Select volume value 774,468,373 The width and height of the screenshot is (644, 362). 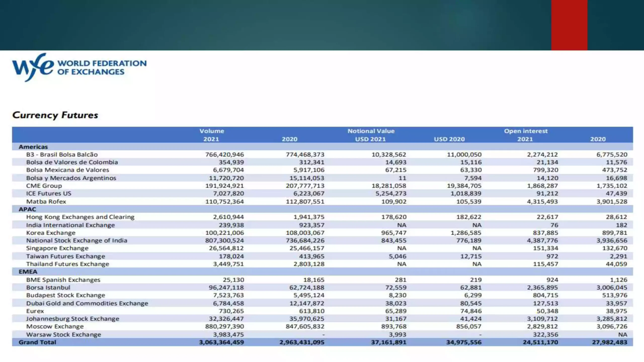pyautogui.click(x=305, y=155)
